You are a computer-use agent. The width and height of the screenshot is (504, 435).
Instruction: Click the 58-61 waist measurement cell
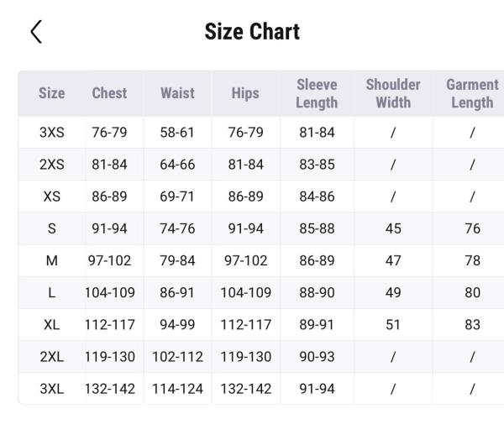[x=177, y=133]
